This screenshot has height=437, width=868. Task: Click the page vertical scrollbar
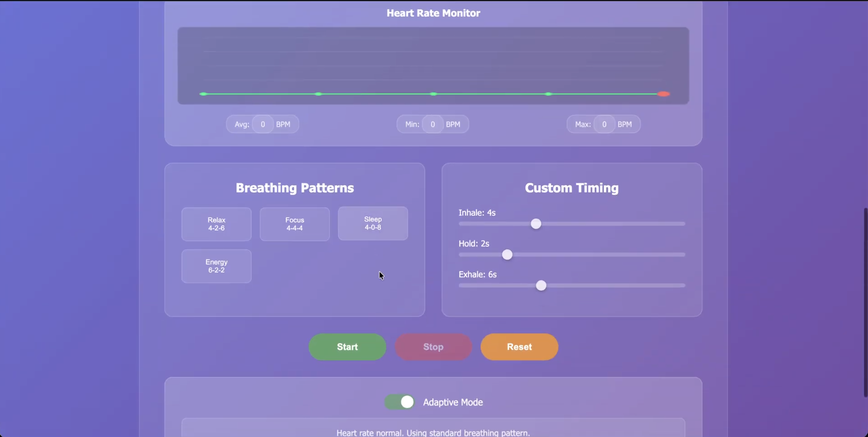click(x=865, y=302)
